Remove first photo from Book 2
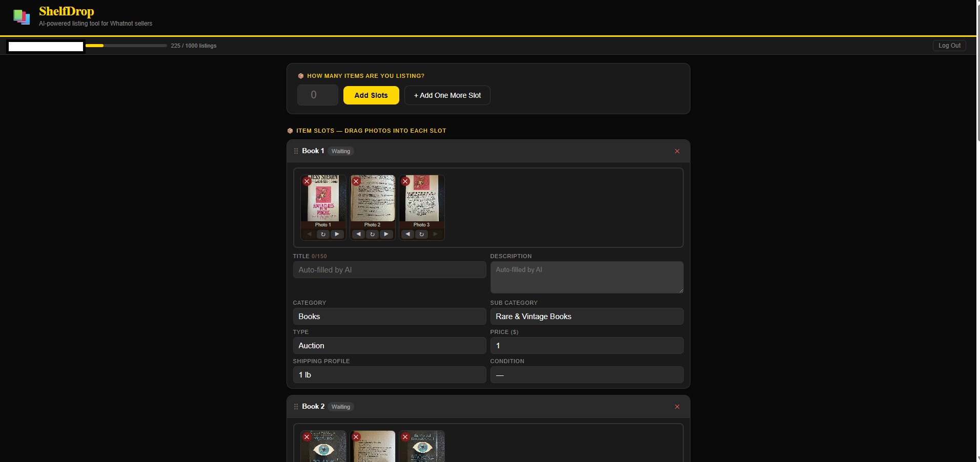This screenshot has width=980, height=462. coord(307,437)
